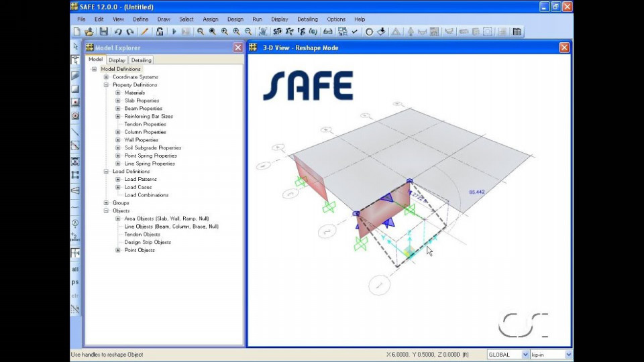The height and width of the screenshot is (362, 644).
Task: Click the 'all' select-all button
Action: pos(76,269)
